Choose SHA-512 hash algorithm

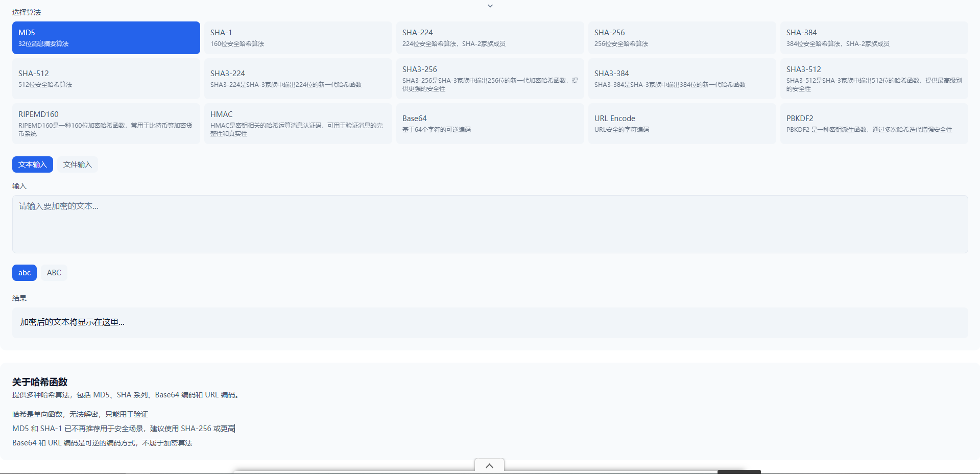(106, 79)
